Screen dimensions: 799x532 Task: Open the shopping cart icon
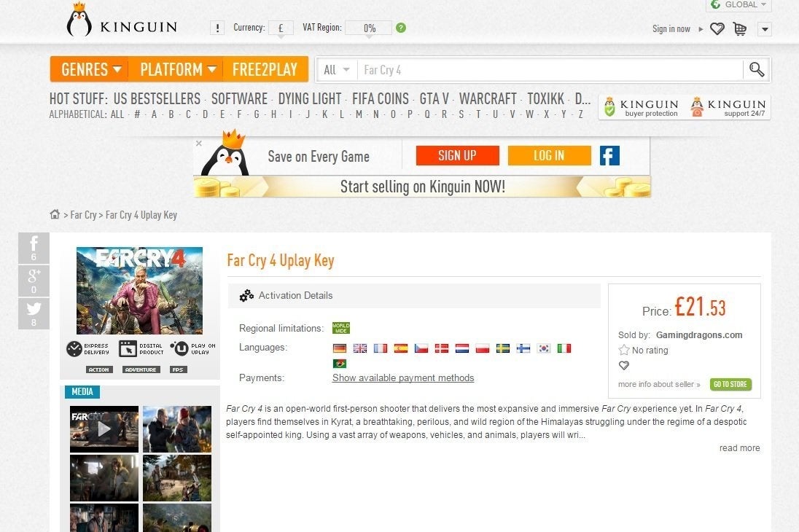click(740, 29)
